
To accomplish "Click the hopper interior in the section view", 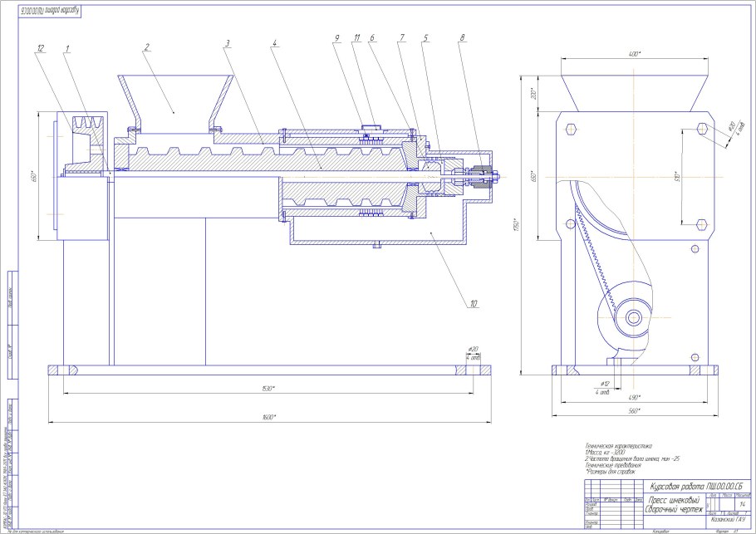I will click(x=173, y=108).
